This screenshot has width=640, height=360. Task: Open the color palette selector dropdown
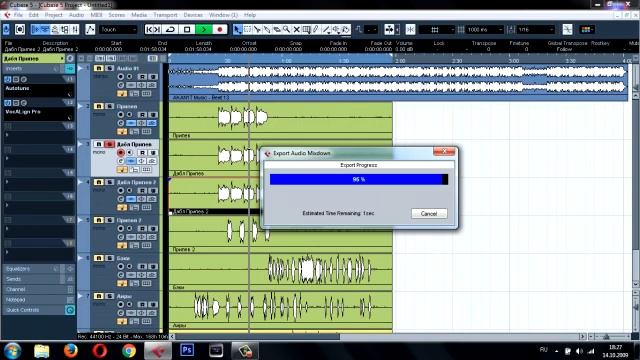click(587, 29)
